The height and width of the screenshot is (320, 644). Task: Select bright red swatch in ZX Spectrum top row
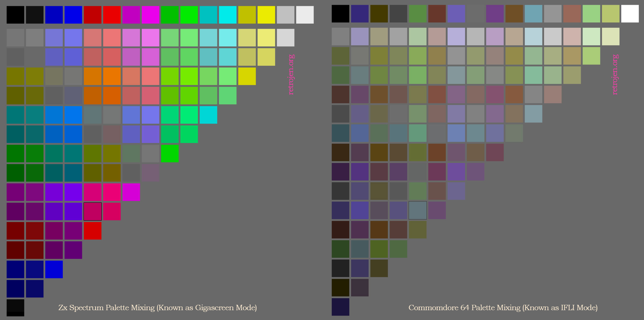pos(112,15)
